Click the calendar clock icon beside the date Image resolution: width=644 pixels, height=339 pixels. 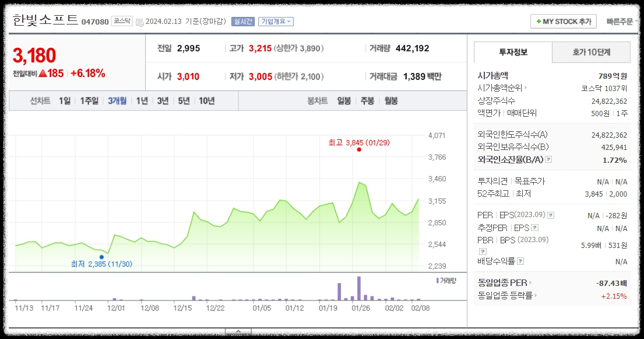click(x=140, y=22)
